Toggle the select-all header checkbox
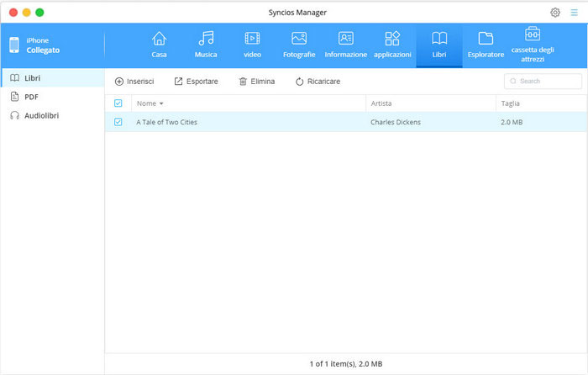Screen dimensions: 588x375 pos(118,103)
